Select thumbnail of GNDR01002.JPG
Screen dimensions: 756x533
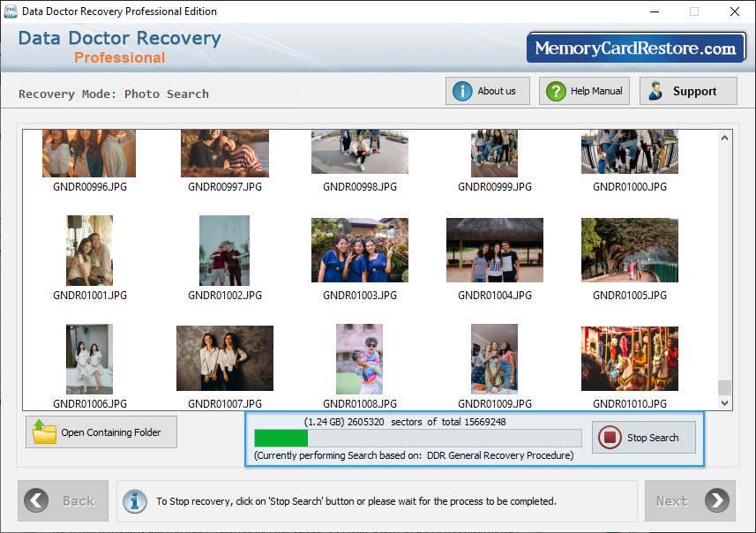click(225, 251)
